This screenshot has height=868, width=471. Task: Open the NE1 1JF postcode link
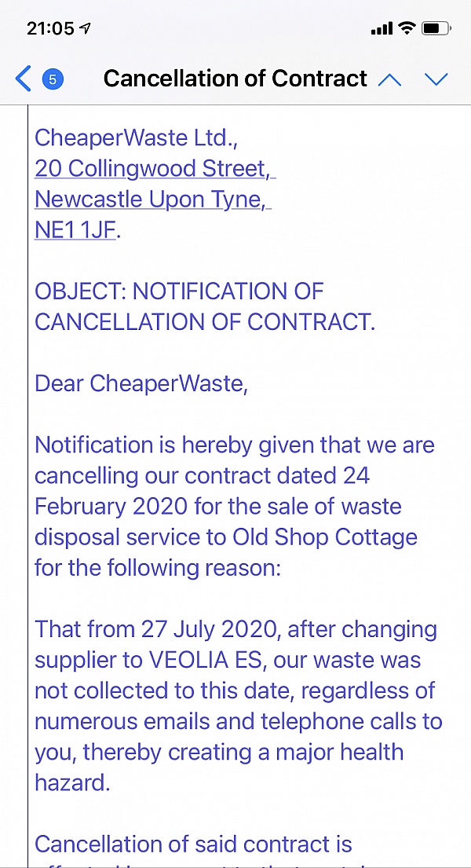[x=75, y=229]
